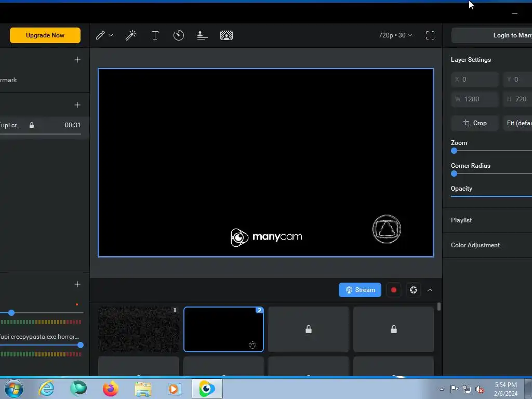Click the Y position input field
This screenshot has width=532, height=399.
click(x=518, y=79)
